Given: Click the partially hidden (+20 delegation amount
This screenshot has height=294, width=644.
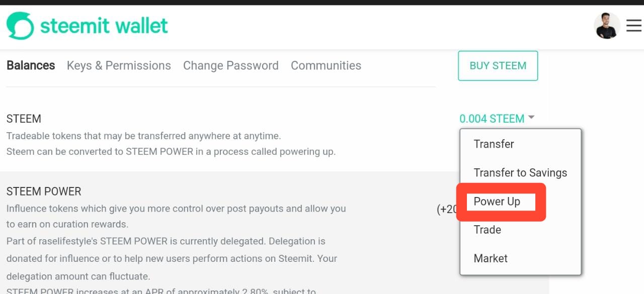Looking at the screenshot, I should pyautogui.click(x=447, y=209).
